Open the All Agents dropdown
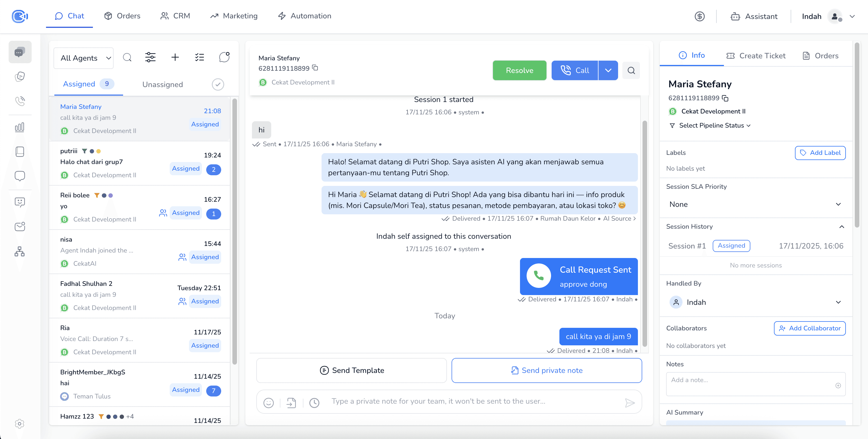The width and height of the screenshot is (868, 439). tap(84, 58)
